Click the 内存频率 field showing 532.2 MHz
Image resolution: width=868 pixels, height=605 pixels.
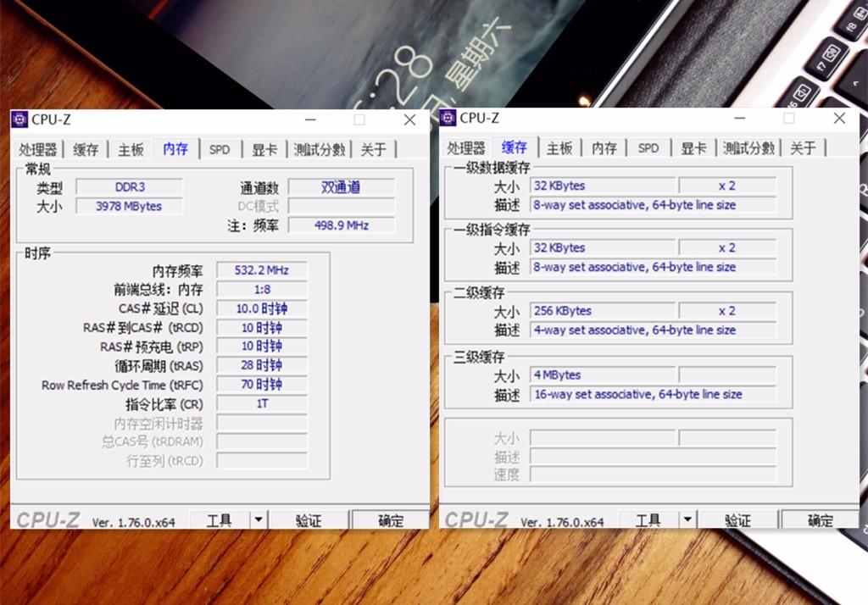click(x=262, y=270)
